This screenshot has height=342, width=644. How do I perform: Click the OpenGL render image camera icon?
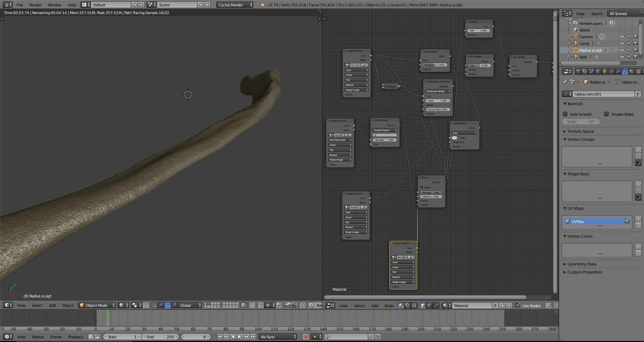point(287,305)
